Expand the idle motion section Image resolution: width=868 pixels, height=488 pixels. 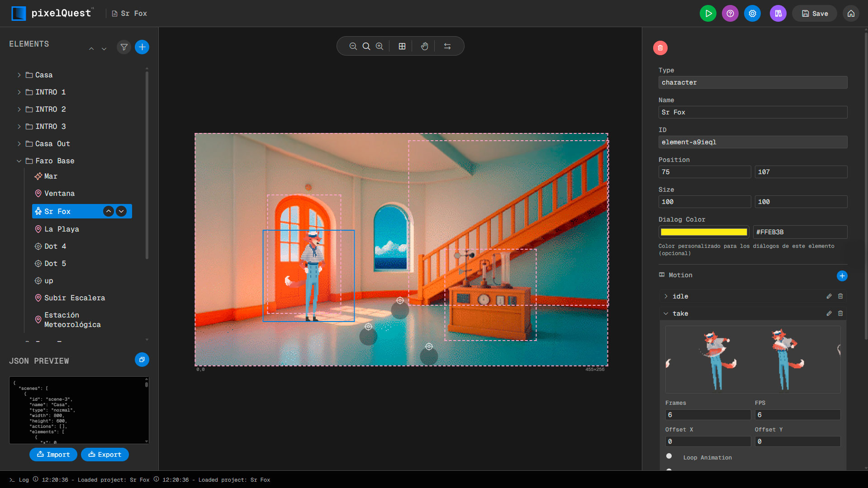tap(666, 296)
